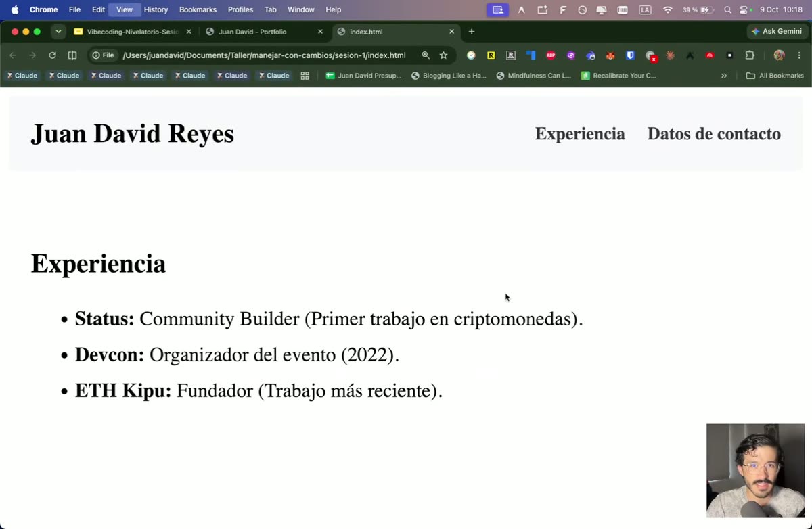This screenshot has width=812, height=529.
Task: Open the File menu
Action: point(74,9)
